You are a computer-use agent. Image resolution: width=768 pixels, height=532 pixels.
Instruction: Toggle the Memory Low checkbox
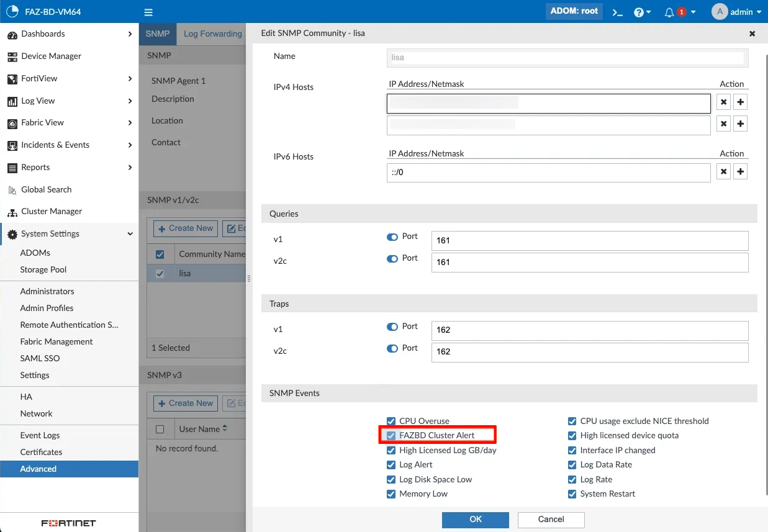[391, 494]
